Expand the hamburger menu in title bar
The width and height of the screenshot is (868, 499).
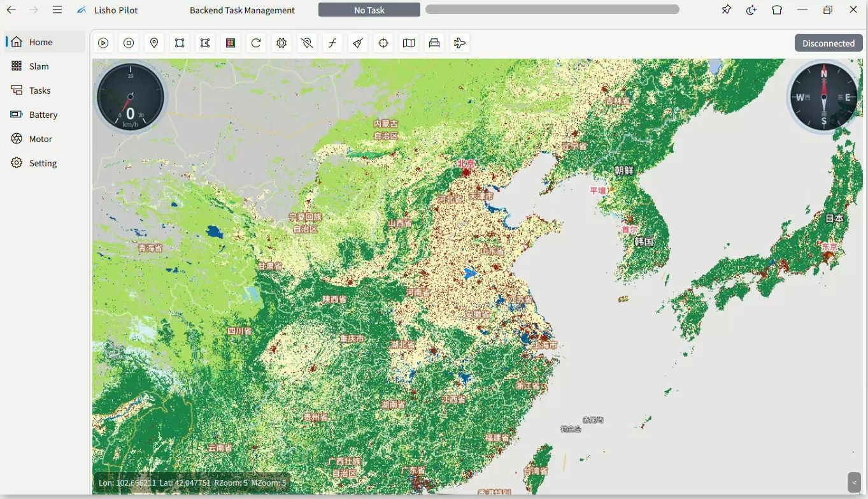(x=57, y=10)
